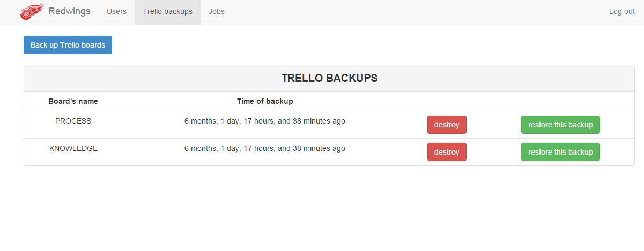Click the backup time in KNOWLEDGE row

pos(265,148)
